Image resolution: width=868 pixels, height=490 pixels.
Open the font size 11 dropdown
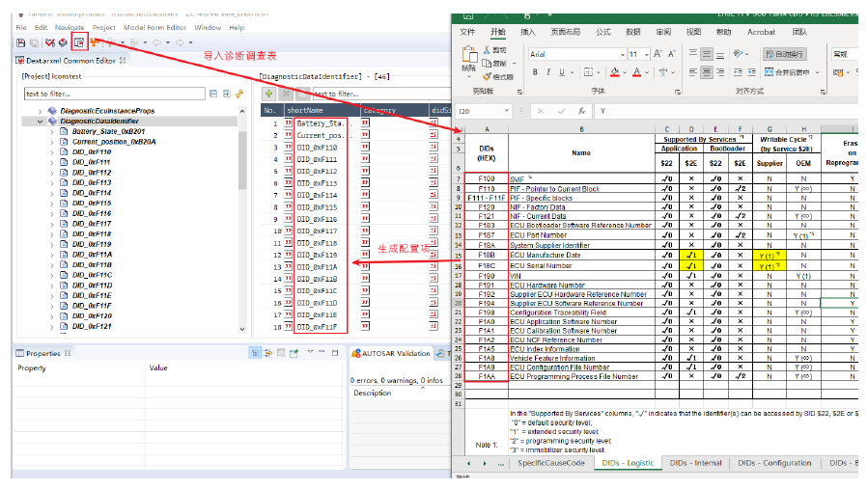coord(647,54)
